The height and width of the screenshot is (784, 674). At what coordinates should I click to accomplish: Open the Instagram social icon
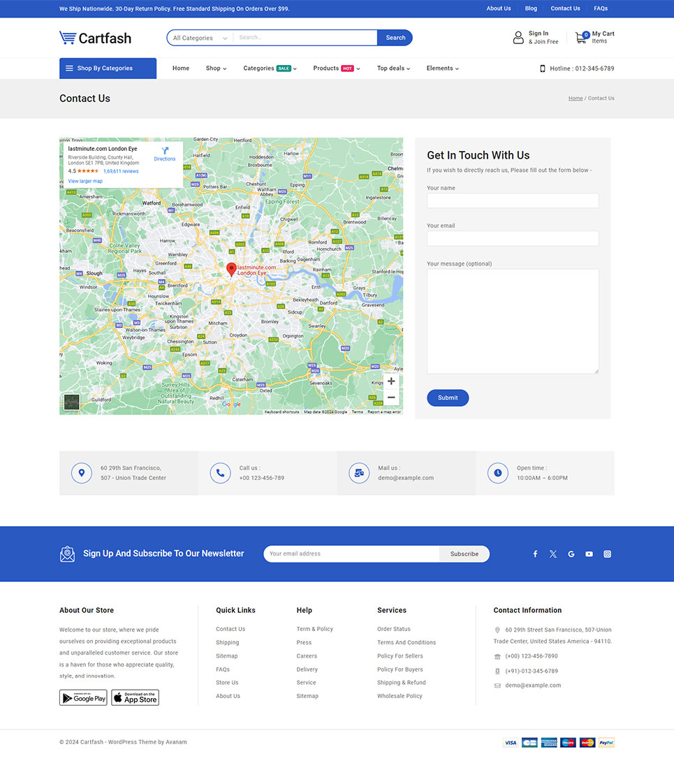(607, 554)
